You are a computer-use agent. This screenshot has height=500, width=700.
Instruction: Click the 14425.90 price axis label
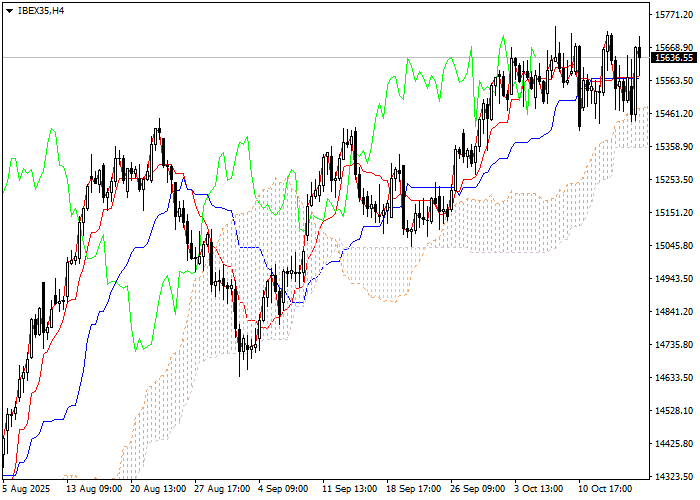673,444
